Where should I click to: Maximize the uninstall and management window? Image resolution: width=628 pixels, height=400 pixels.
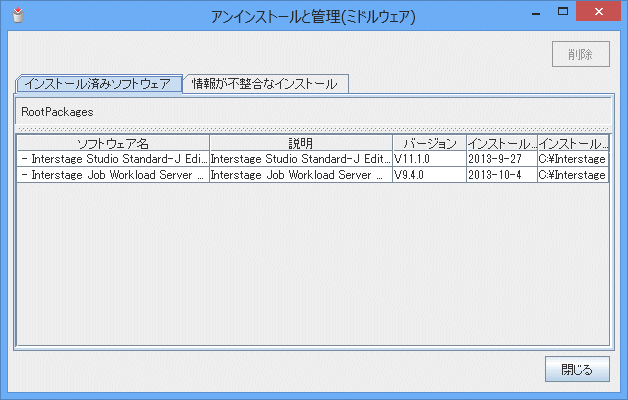(x=562, y=11)
